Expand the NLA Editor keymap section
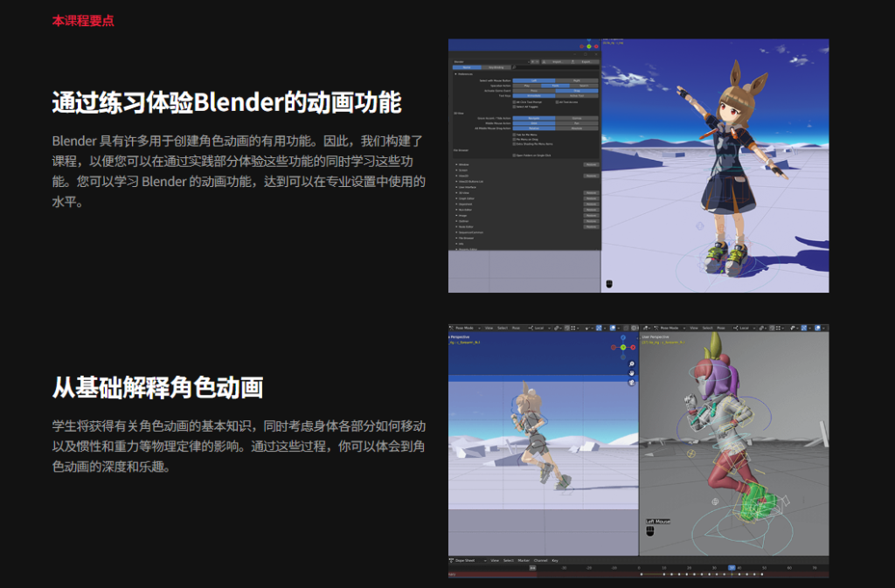The height and width of the screenshot is (588, 895). 456,210
